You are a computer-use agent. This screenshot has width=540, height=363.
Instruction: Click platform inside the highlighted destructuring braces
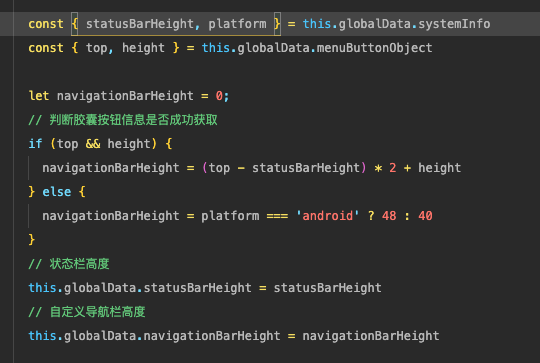tap(237, 24)
